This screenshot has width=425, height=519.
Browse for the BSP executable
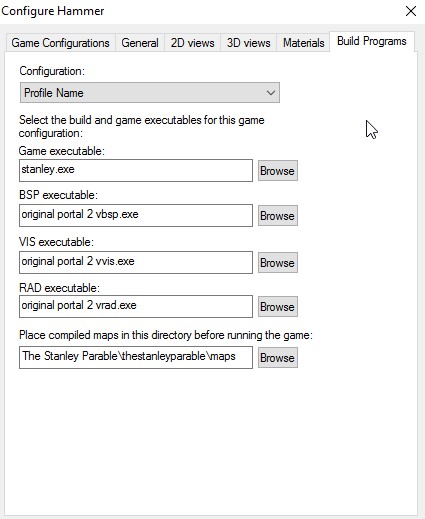(x=278, y=216)
